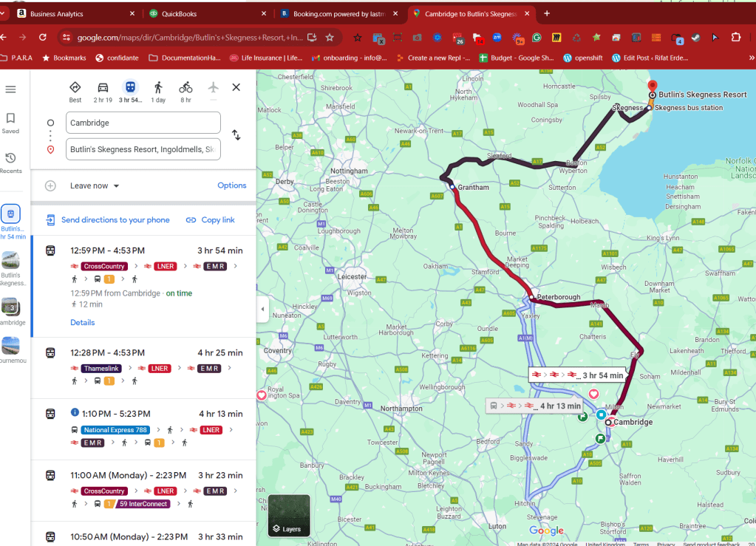Close the QuickBooks tab

point(264,14)
